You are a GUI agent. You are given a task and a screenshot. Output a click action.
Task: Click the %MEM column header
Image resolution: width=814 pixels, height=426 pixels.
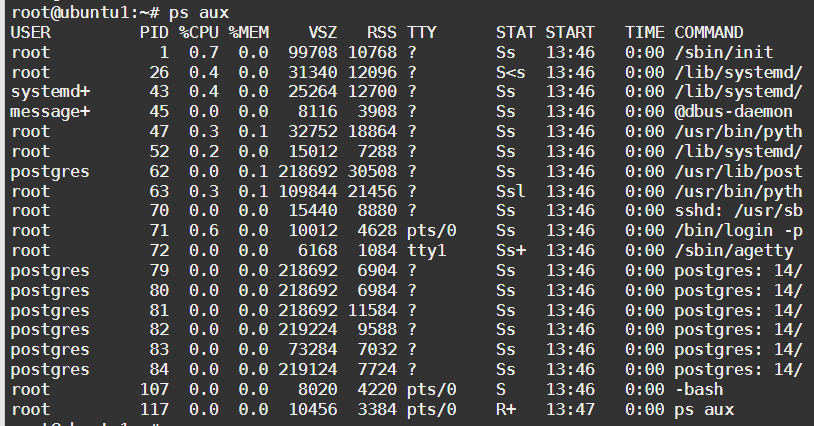click(x=248, y=32)
